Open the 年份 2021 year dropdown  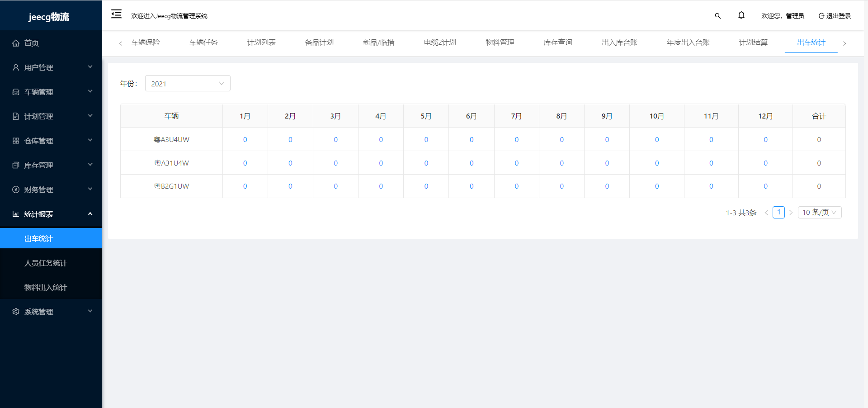188,83
